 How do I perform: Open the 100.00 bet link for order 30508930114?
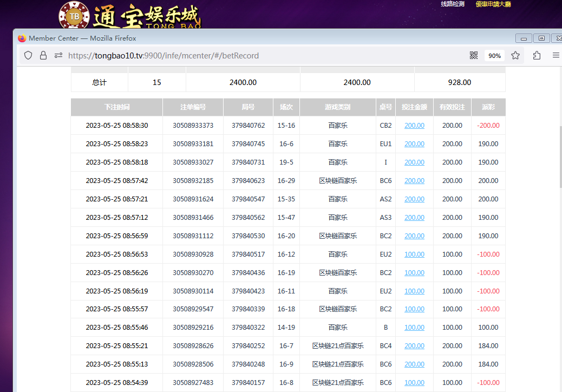[414, 291]
